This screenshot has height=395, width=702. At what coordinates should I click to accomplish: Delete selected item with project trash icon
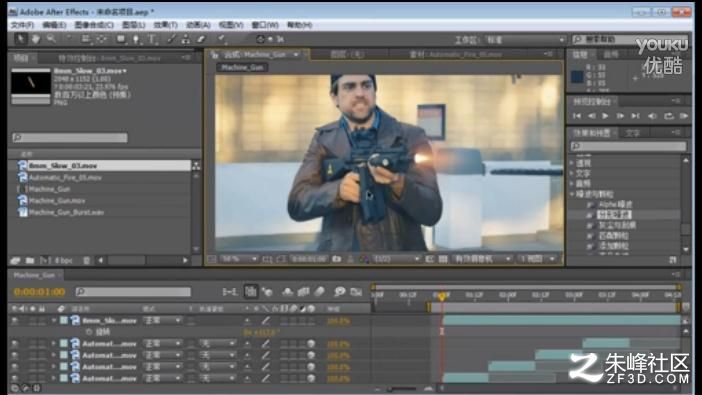coord(86,260)
